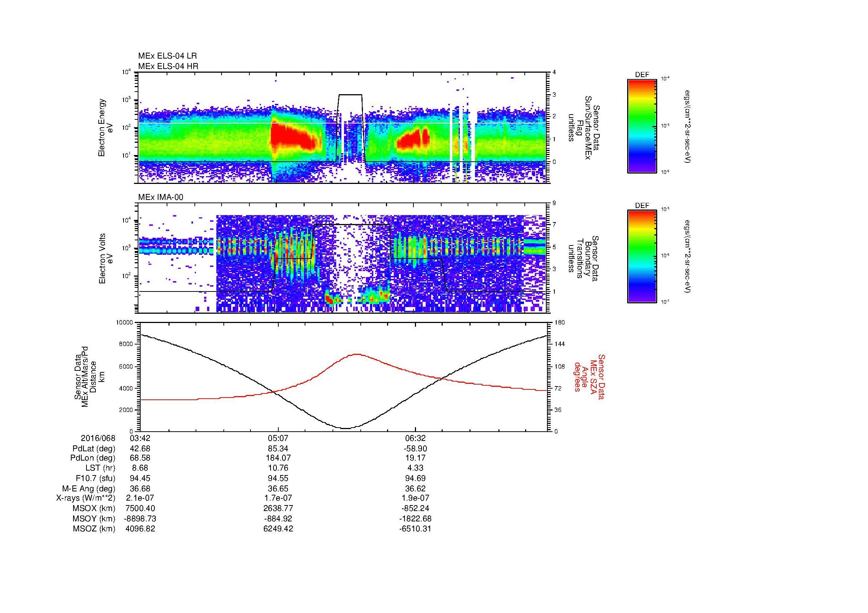The width and height of the screenshot is (868, 613).
Task: Click the 'F10.7 (sfu)' row label
Action: pyautogui.click(x=95, y=478)
